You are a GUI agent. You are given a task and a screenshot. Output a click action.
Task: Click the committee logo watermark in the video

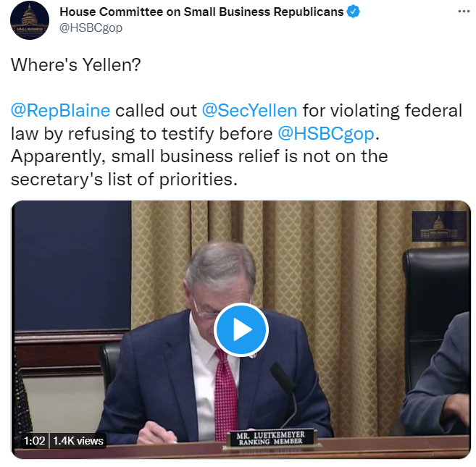437,225
